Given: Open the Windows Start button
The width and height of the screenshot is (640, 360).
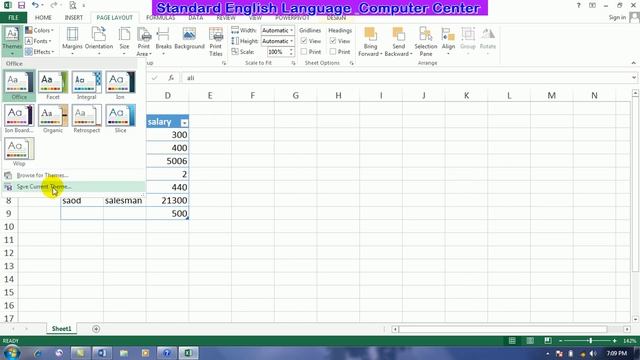Looking at the screenshot, I should 11,353.
